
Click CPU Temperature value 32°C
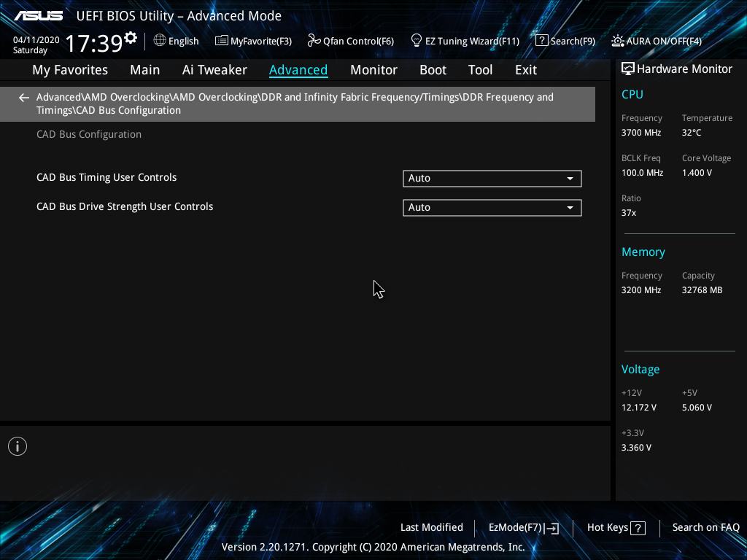pos(692,133)
